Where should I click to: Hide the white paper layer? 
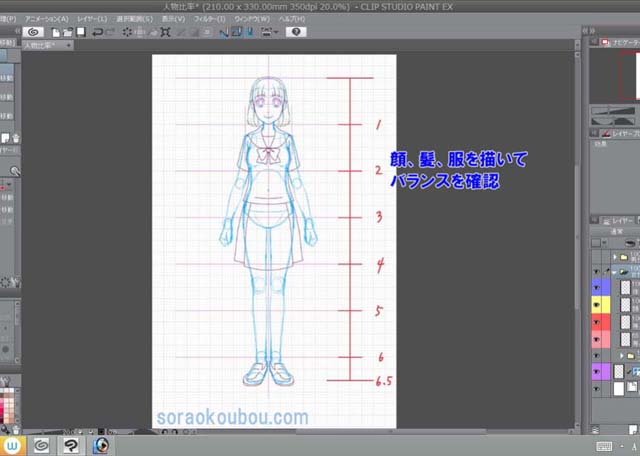[x=596, y=389]
